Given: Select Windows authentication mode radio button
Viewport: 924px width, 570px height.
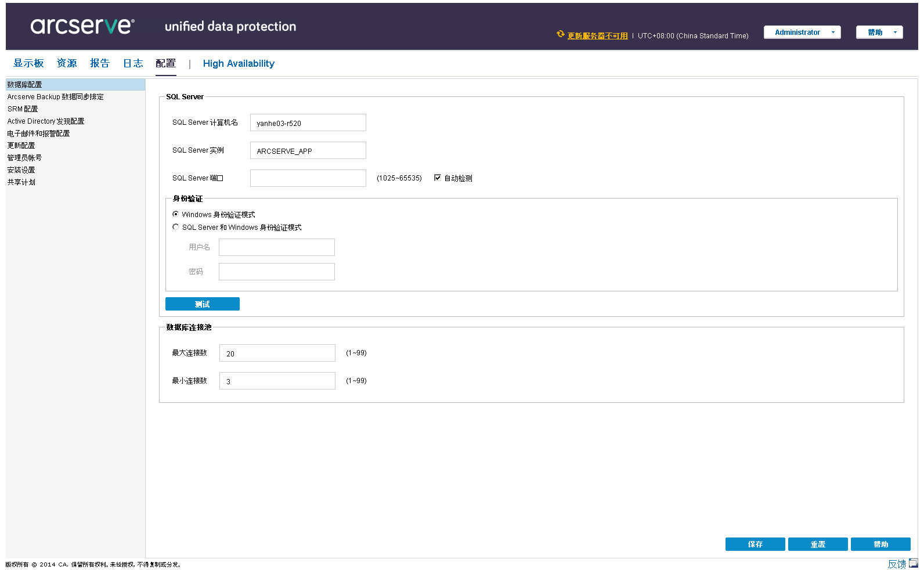Looking at the screenshot, I should 176,214.
